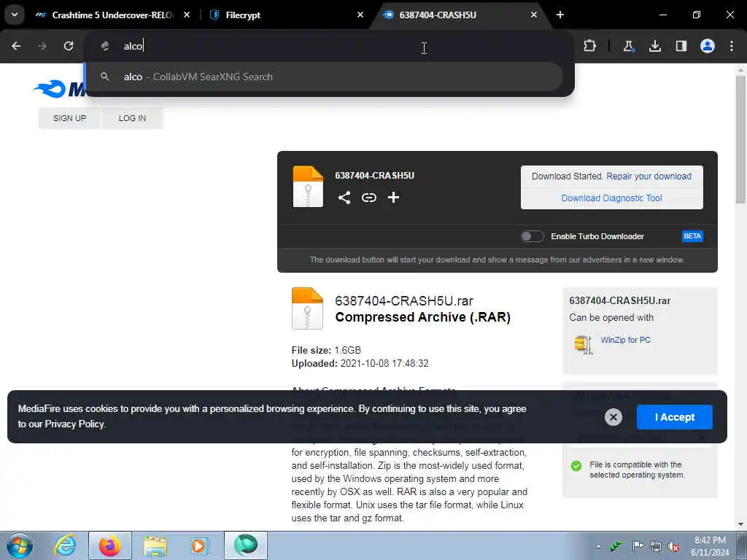Toggle the browser side panel icon
This screenshot has height=560, width=747.
pos(681,46)
